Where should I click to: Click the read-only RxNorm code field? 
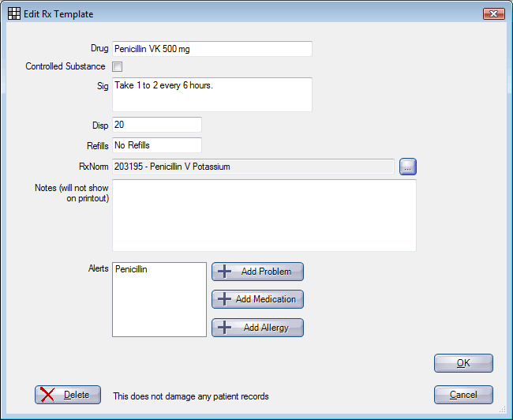[253, 167]
